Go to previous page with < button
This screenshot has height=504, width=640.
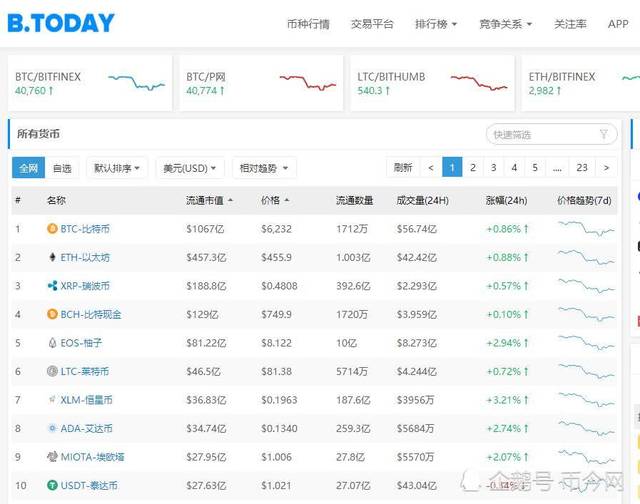coord(431,167)
